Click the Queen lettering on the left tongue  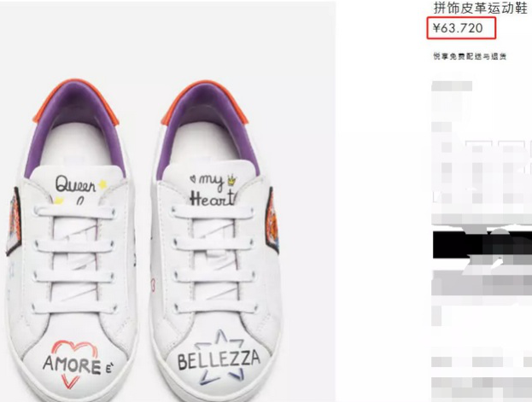point(77,184)
